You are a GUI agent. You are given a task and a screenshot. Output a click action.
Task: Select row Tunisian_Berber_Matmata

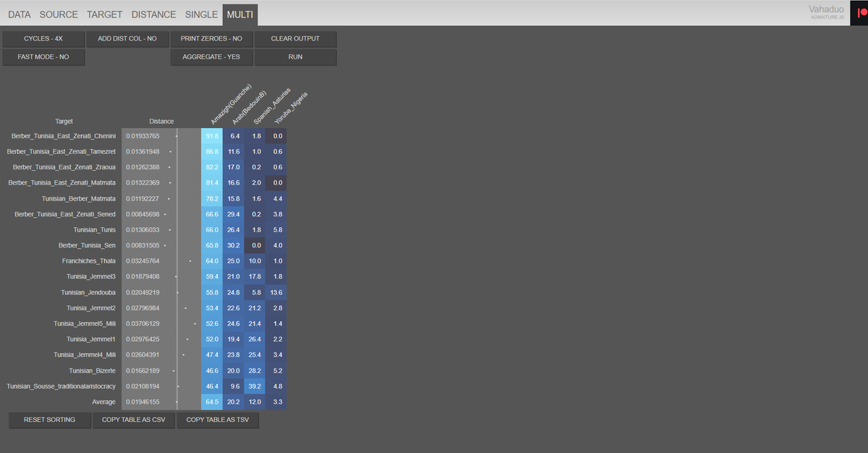(79, 198)
